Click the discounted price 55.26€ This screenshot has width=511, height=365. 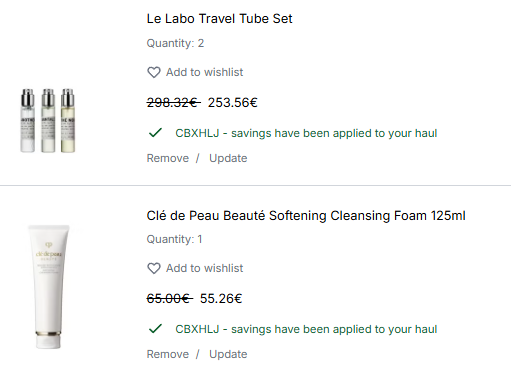click(221, 299)
